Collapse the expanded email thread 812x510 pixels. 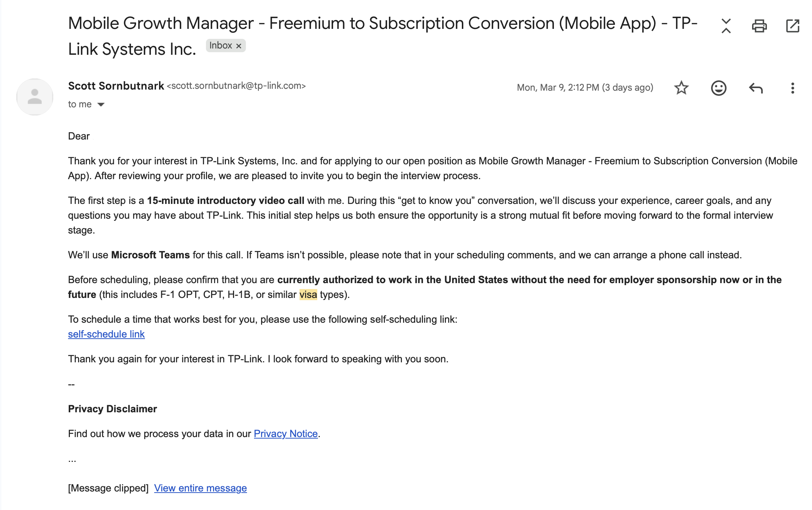726,26
